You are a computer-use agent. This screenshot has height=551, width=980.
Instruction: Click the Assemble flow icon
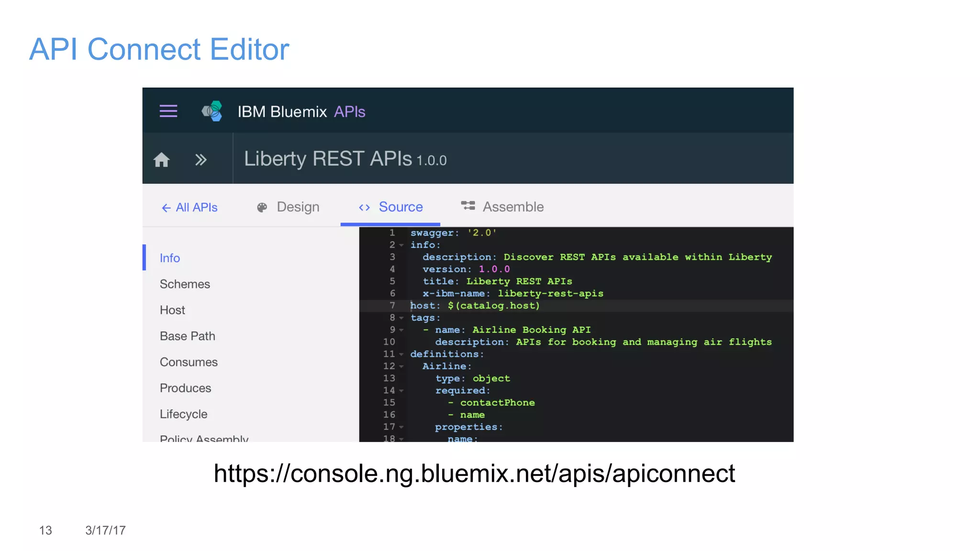(x=468, y=206)
